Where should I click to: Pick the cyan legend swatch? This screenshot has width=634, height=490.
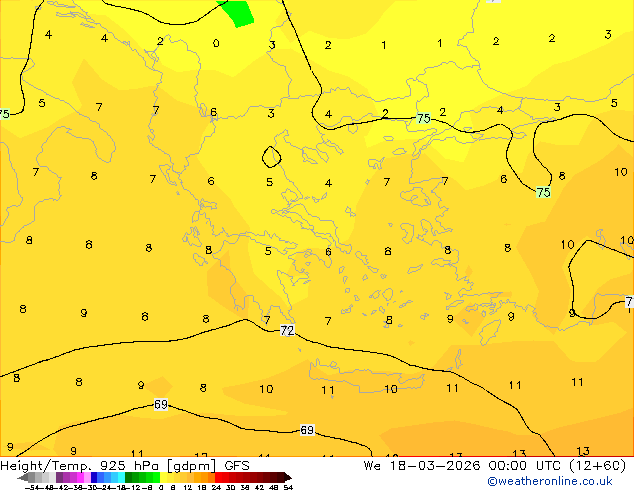click(x=121, y=477)
